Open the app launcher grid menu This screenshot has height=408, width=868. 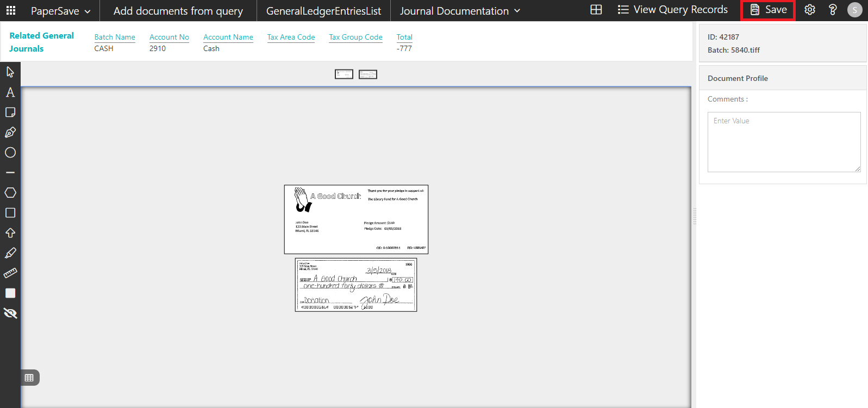coord(11,10)
